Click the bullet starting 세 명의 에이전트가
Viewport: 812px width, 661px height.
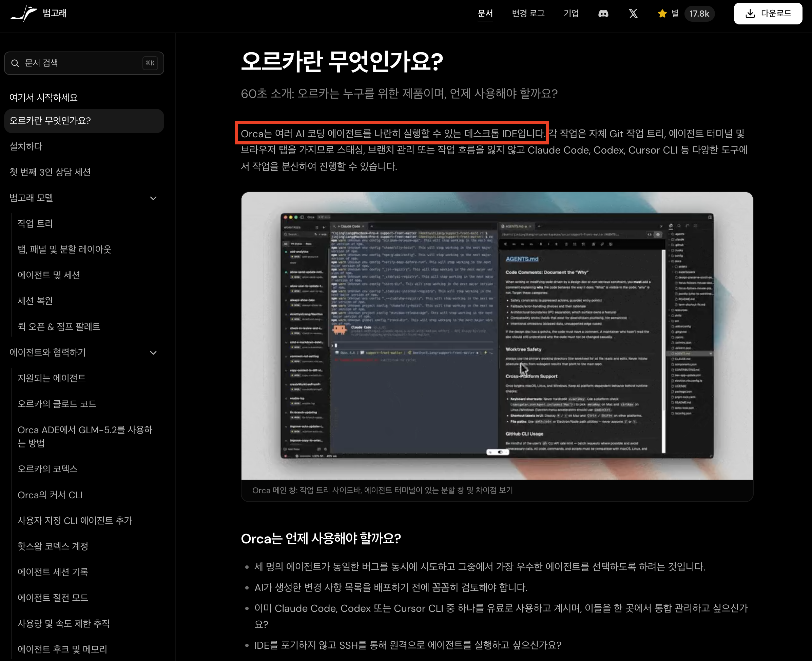480,567
